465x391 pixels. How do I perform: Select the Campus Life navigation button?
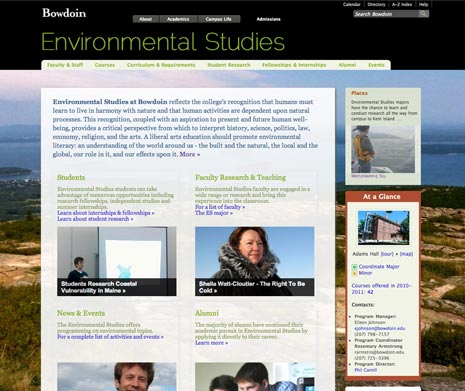[x=218, y=19]
